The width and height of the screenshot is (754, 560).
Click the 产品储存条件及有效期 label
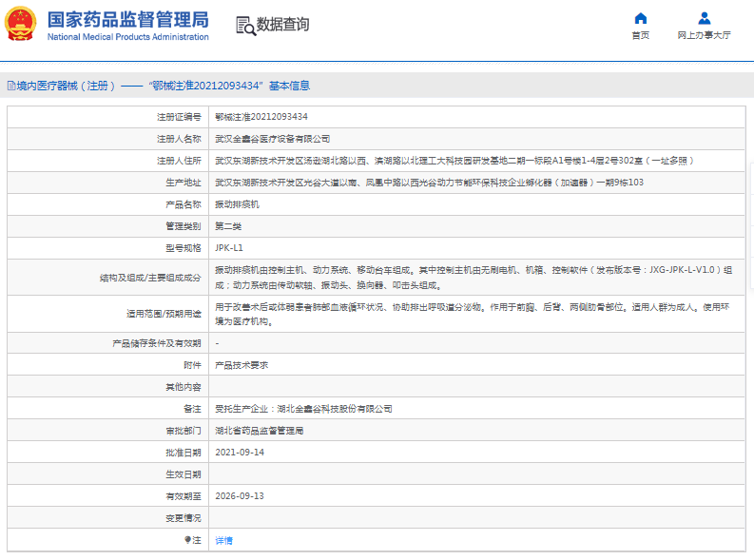(157, 343)
